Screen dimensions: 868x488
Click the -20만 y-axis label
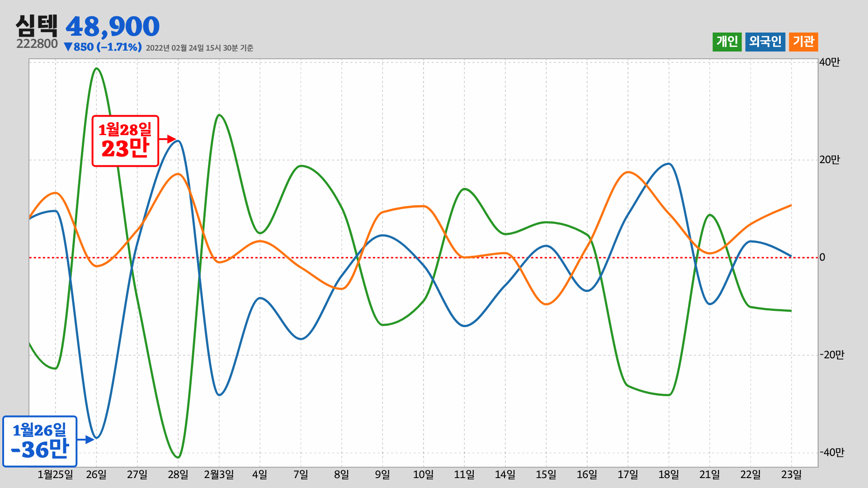click(832, 355)
